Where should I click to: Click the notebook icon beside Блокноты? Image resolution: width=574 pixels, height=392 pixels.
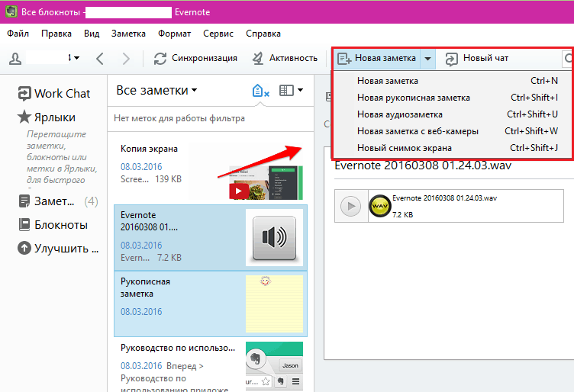(x=24, y=224)
